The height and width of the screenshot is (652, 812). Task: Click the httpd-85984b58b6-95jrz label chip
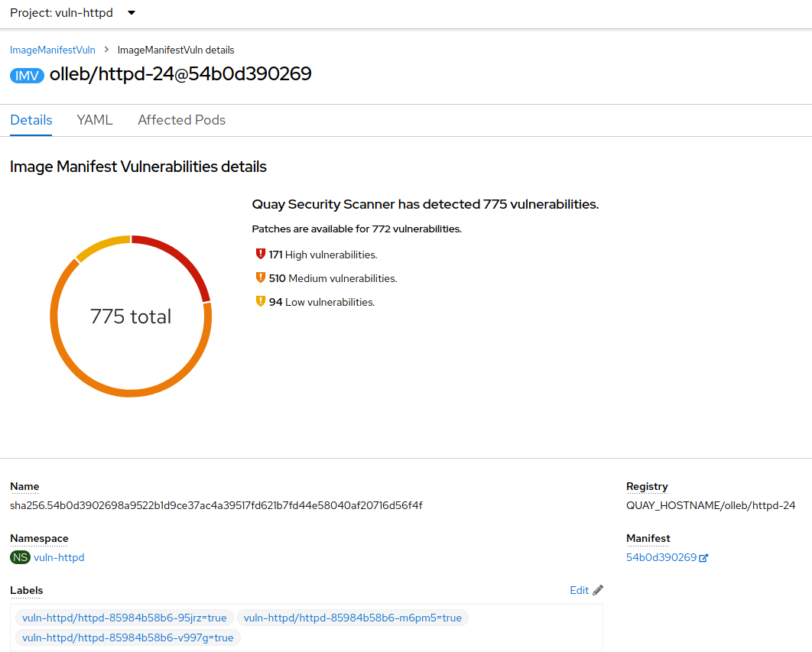124,618
